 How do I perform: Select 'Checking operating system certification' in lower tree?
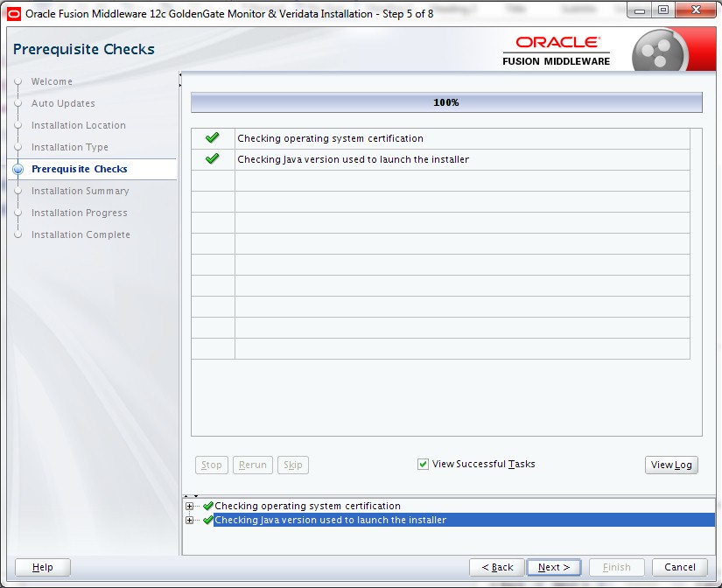point(307,506)
